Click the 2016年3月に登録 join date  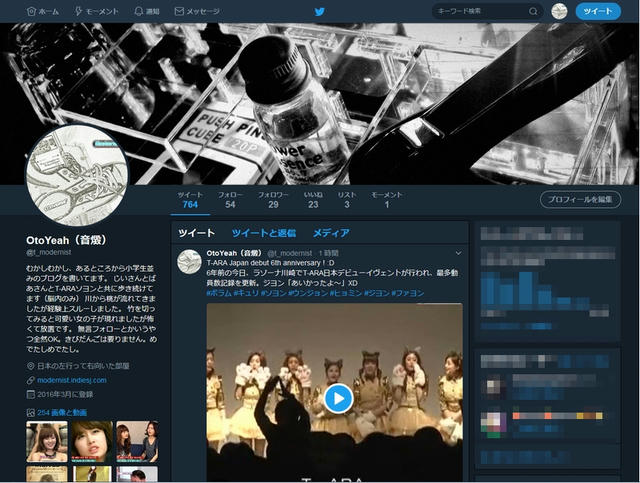click(x=65, y=394)
